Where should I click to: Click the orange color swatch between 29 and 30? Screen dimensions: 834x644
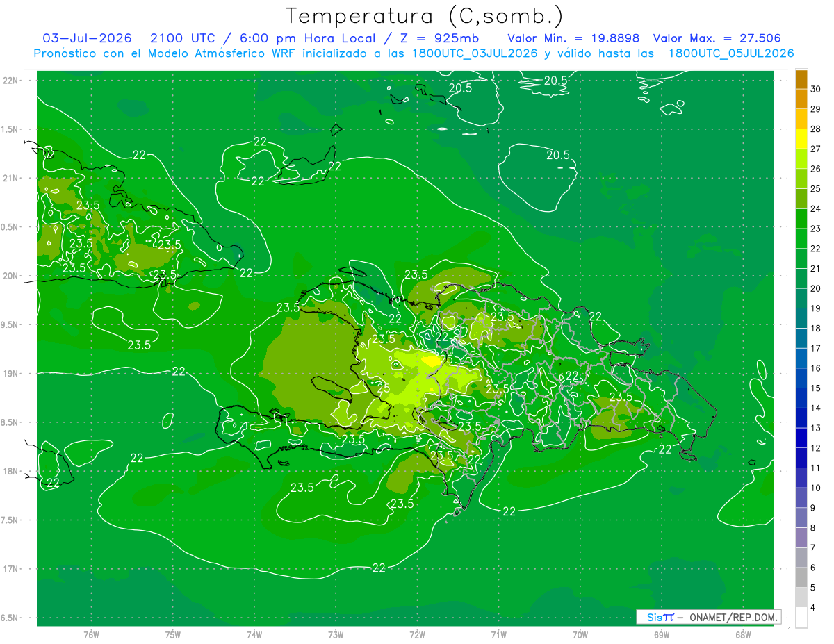tap(801, 99)
